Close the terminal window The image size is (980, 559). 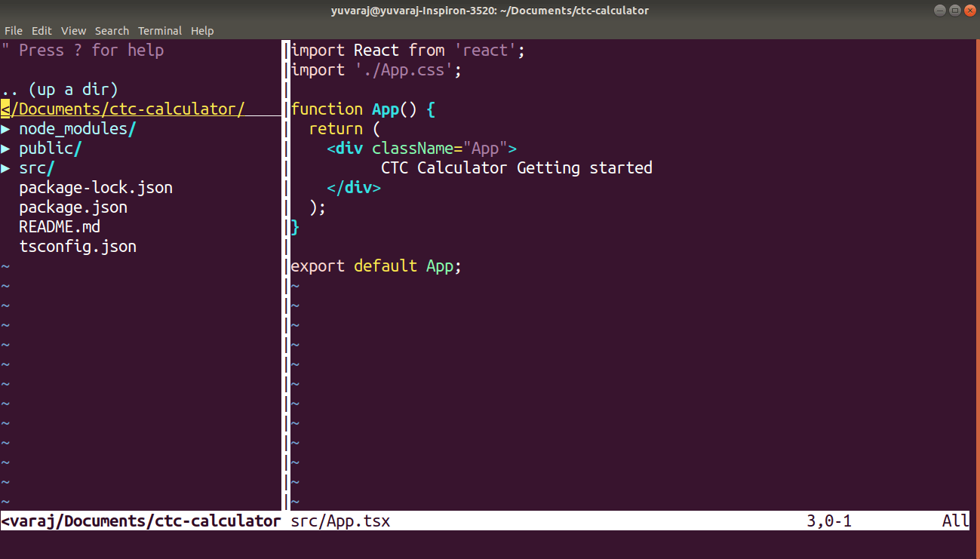[969, 11]
